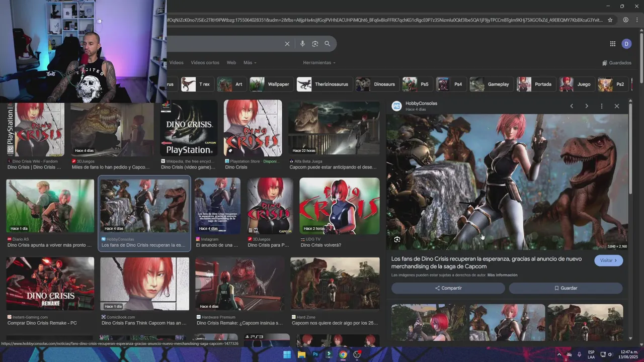Bookmark this page with the star icon
This screenshot has width=644, height=362.
coord(610,20)
